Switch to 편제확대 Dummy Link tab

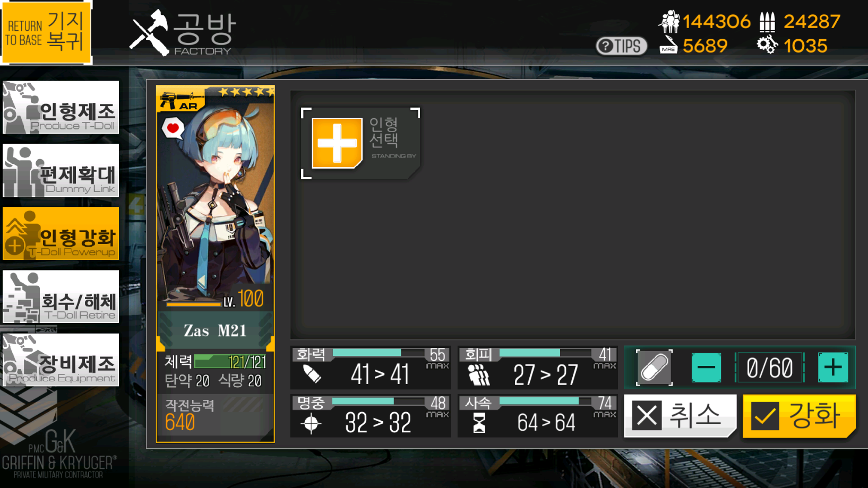coord(61,170)
